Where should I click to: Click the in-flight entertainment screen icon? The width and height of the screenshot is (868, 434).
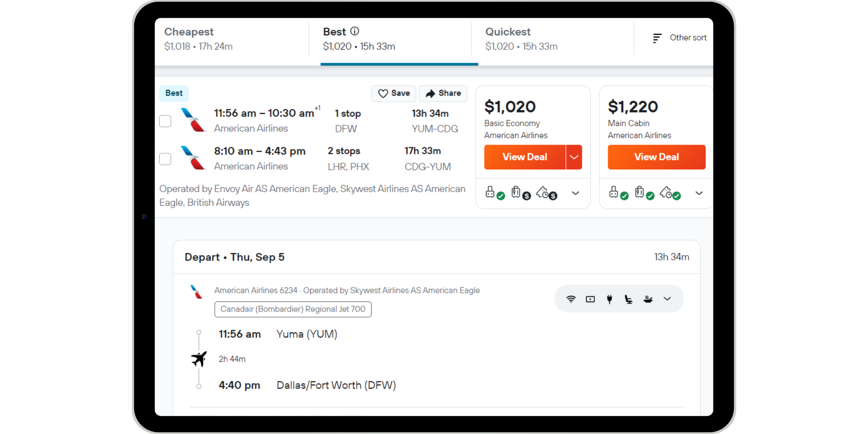(x=590, y=299)
